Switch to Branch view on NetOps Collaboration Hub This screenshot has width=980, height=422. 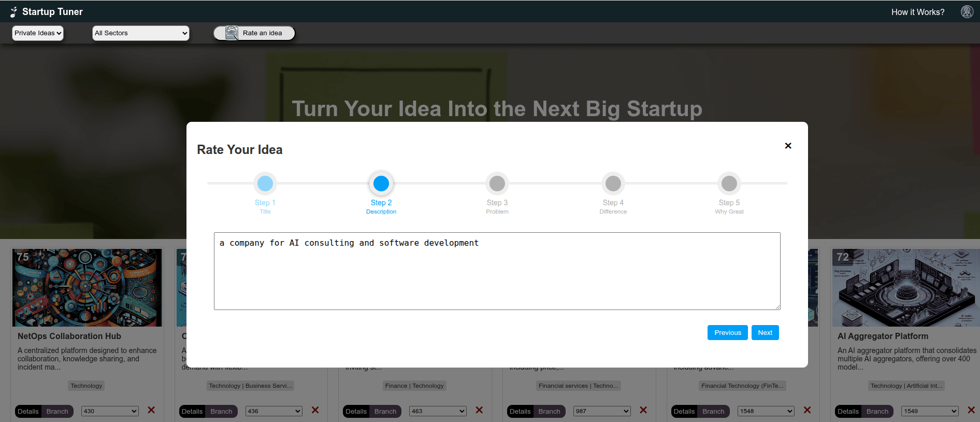click(57, 411)
